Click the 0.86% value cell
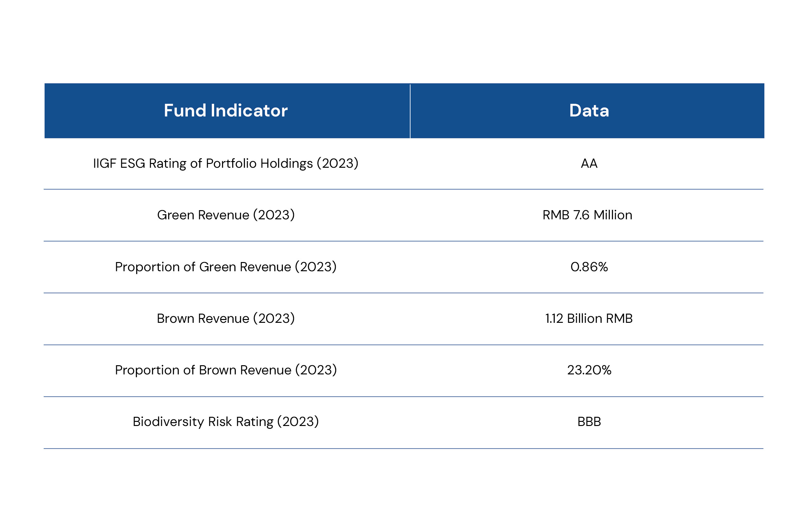808x532 pixels. pyautogui.click(x=589, y=267)
